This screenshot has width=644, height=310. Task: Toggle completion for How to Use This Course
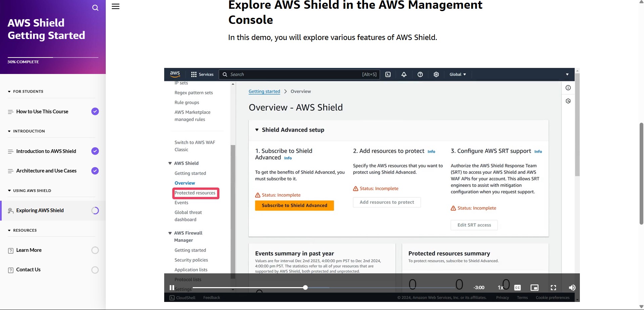tap(95, 112)
